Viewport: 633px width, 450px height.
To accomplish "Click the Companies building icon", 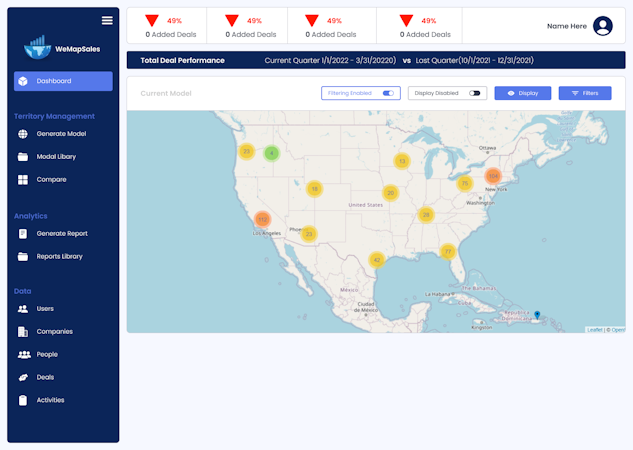I will [23, 332].
